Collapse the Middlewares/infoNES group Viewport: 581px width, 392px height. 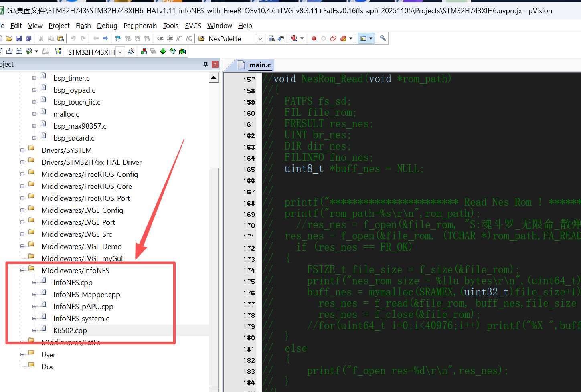point(22,271)
